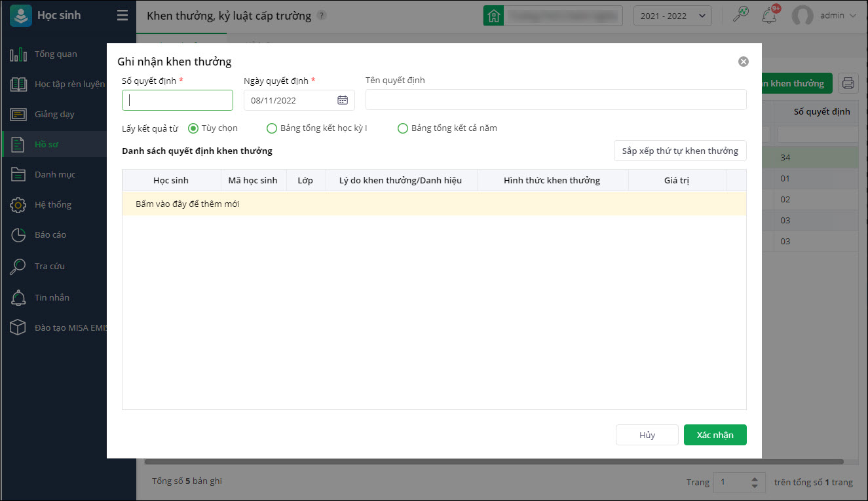Click the help question mark icon

click(321, 16)
